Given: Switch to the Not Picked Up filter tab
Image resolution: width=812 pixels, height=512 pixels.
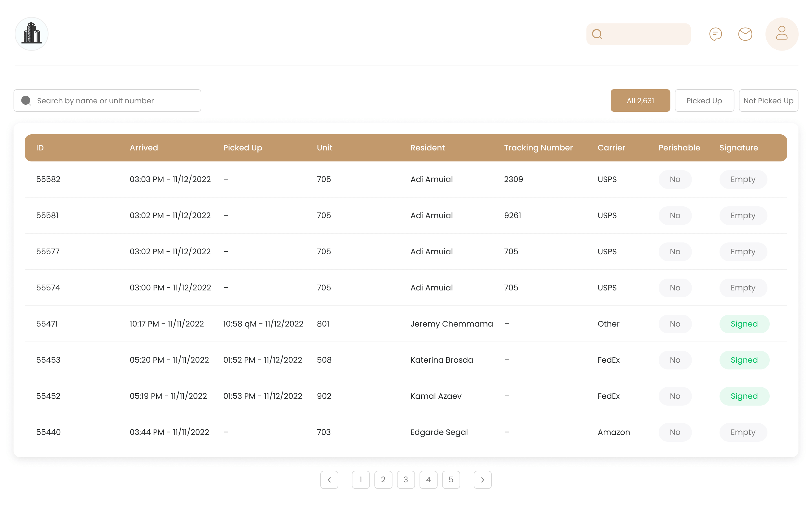Looking at the screenshot, I should click(768, 100).
